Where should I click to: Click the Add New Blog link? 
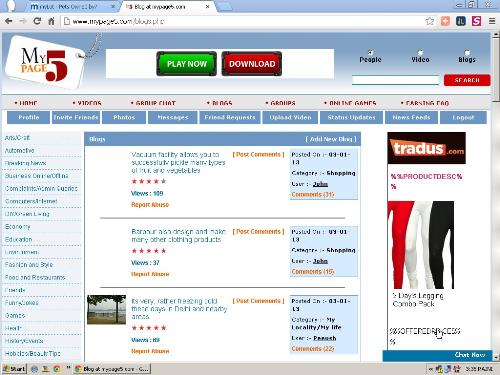coord(331,139)
